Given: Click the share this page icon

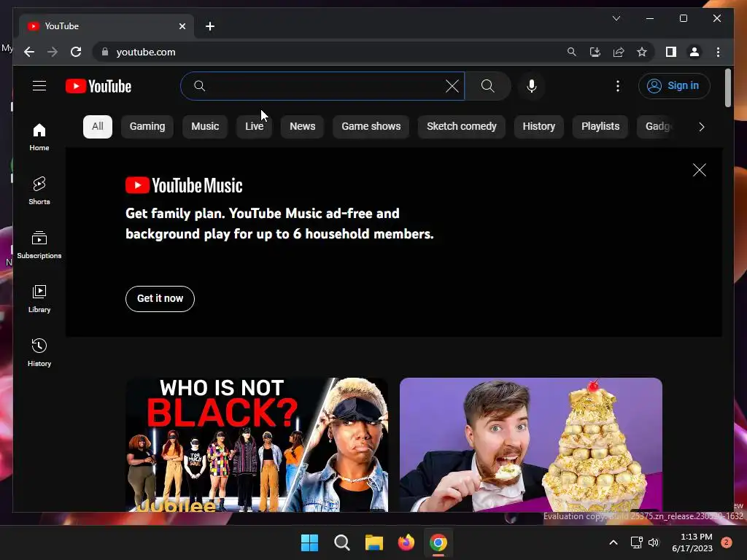Looking at the screenshot, I should pos(619,52).
